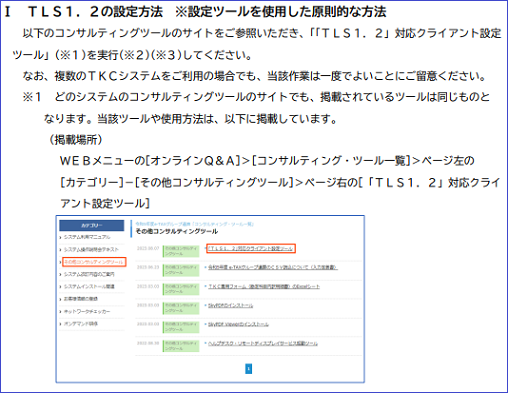Click the date 2022.08.30
The image size is (508, 393).
coord(148,343)
